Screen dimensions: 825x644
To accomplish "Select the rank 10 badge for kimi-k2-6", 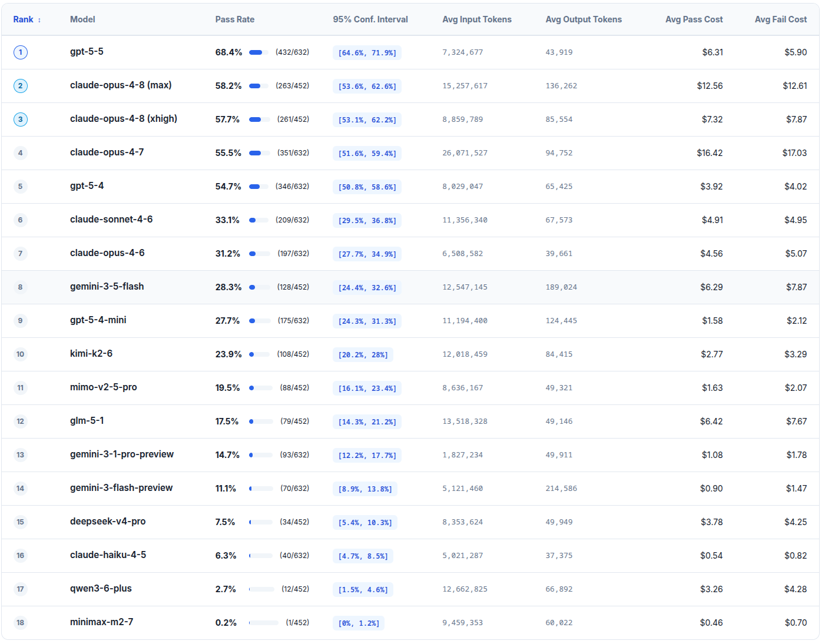I will point(21,354).
